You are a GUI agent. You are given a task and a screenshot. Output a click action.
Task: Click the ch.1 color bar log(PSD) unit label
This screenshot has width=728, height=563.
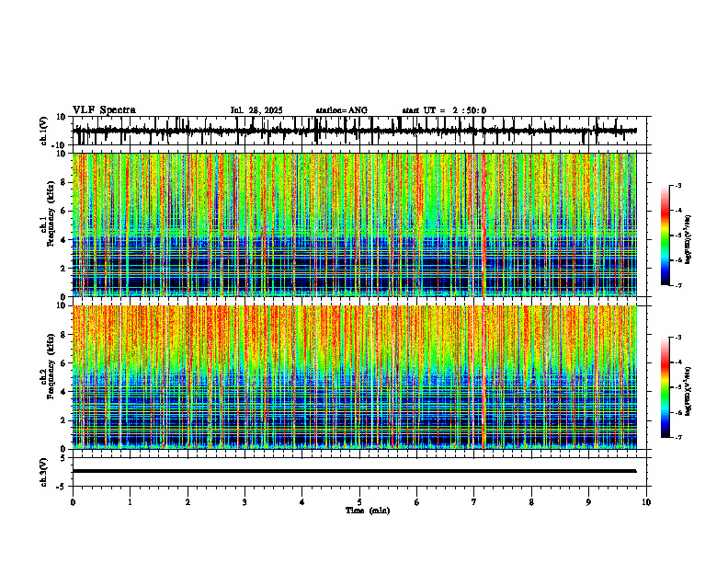click(x=688, y=239)
